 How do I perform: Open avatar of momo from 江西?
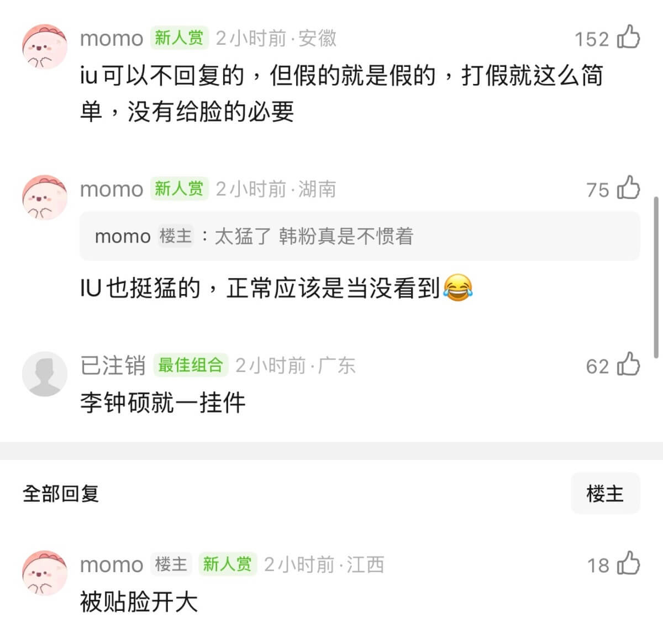click(44, 573)
